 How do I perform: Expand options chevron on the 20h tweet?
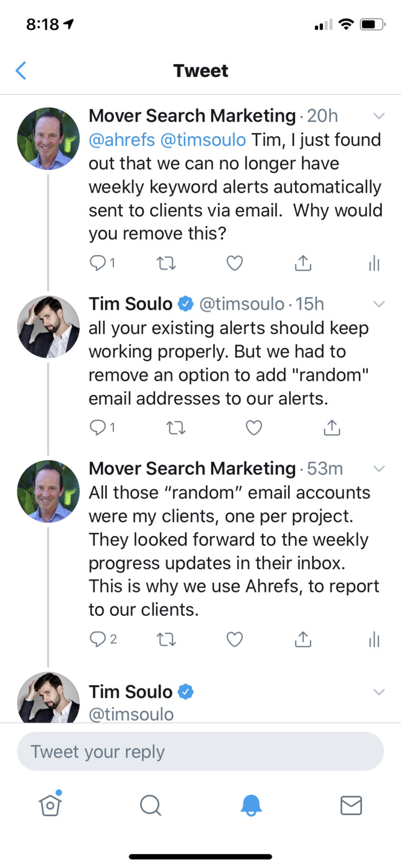tap(379, 116)
